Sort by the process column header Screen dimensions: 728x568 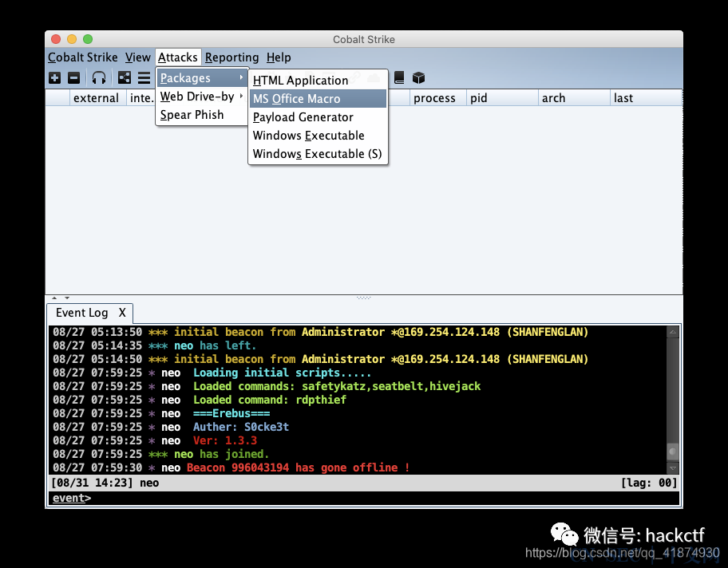pos(437,98)
